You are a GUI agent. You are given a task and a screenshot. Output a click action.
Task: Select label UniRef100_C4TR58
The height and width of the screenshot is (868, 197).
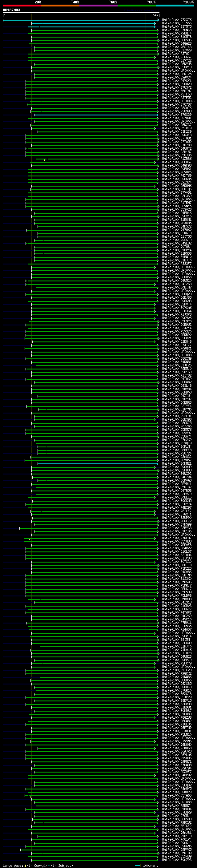[177, 491]
